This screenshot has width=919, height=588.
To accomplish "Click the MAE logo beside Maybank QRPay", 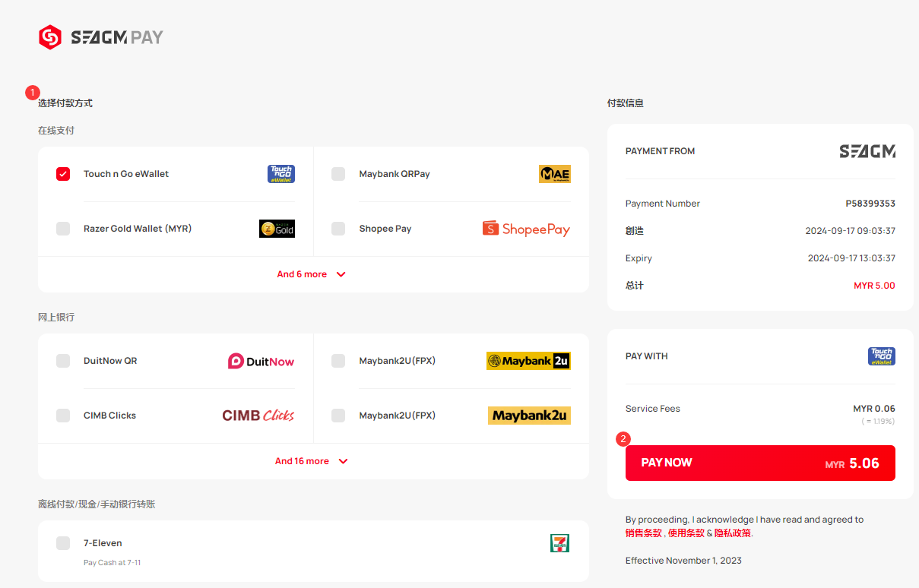I will [x=555, y=174].
